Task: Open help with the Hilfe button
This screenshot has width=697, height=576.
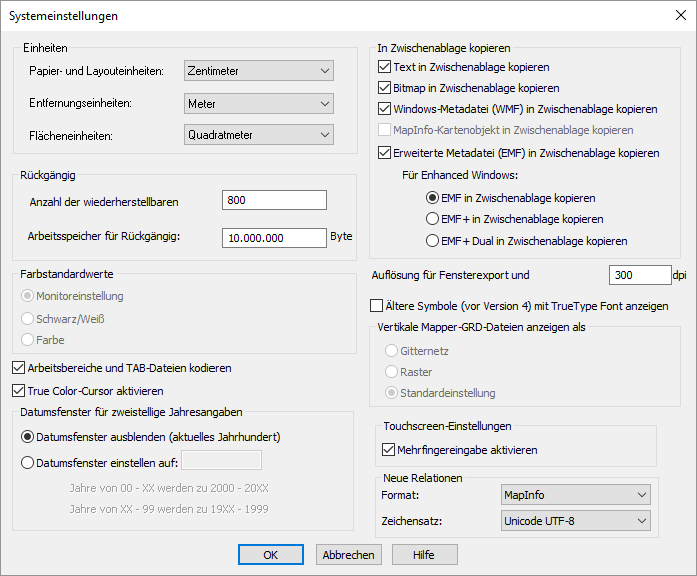Action: 425,555
